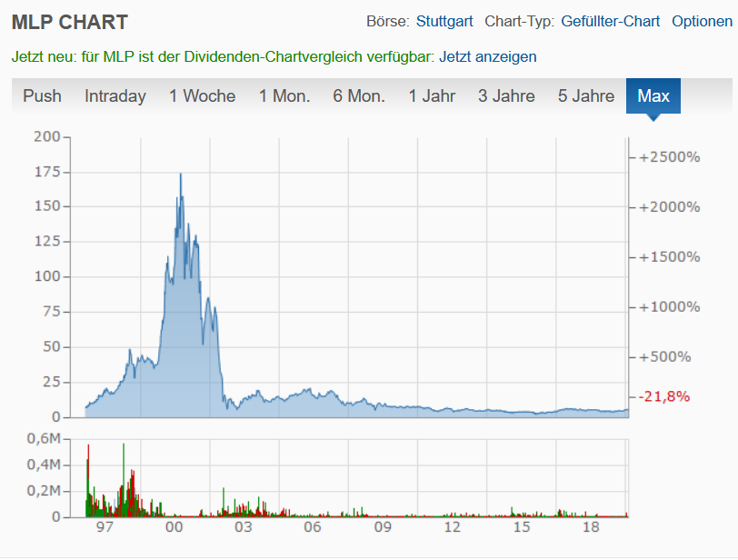Click the 75 price axis label
Screen dimensions: 738x560
[x=52, y=312]
